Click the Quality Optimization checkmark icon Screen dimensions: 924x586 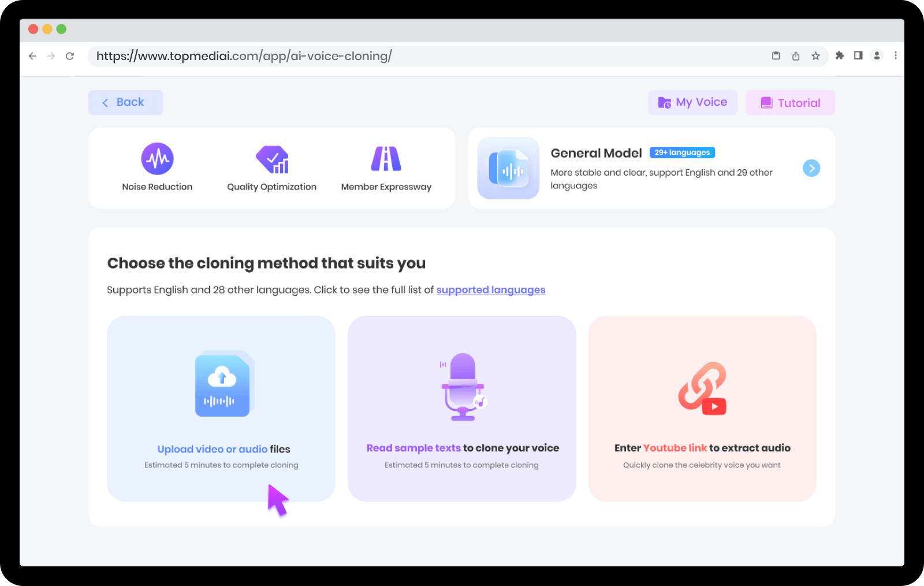[272, 159]
